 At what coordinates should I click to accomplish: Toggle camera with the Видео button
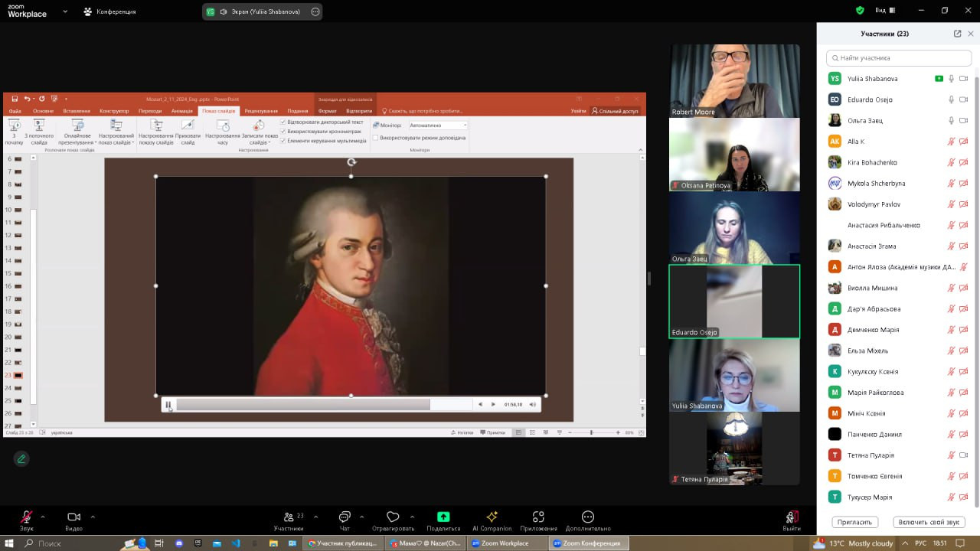(73, 517)
